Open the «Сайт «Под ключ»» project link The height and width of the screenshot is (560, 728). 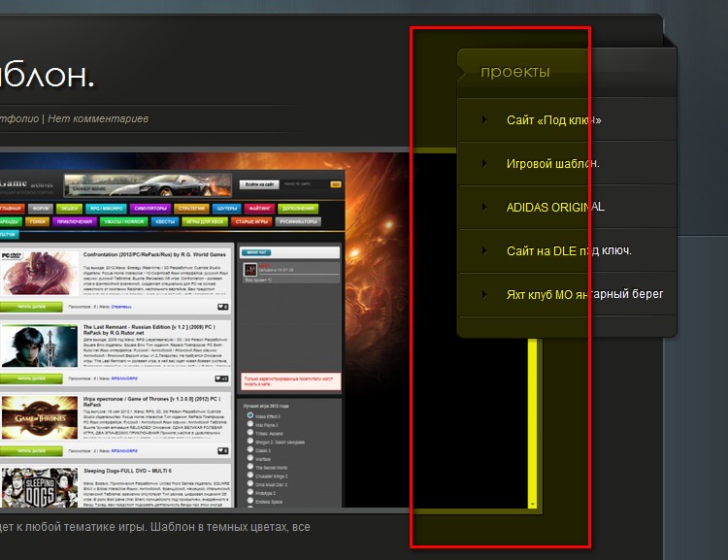click(x=553, y=120)
